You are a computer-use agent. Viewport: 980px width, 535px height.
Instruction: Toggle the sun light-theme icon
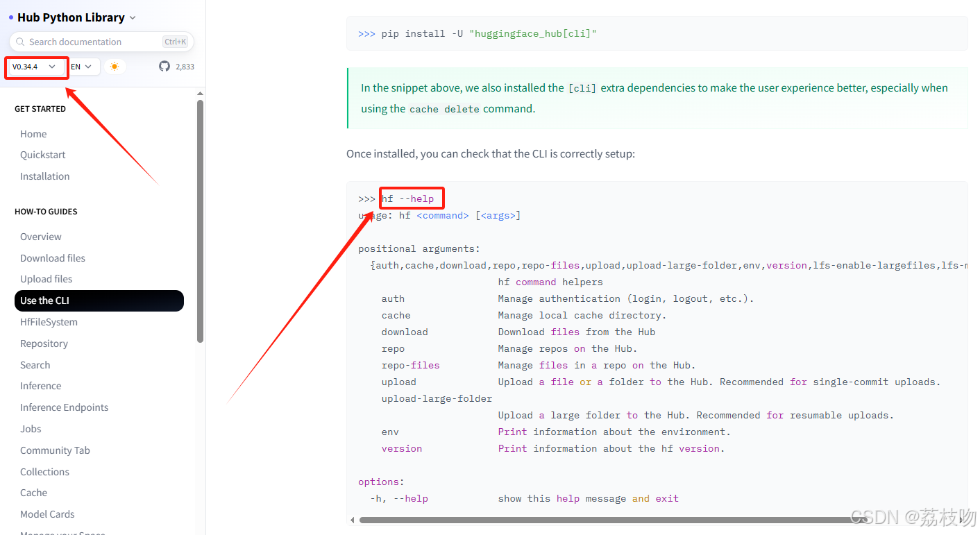coord(115,67)
